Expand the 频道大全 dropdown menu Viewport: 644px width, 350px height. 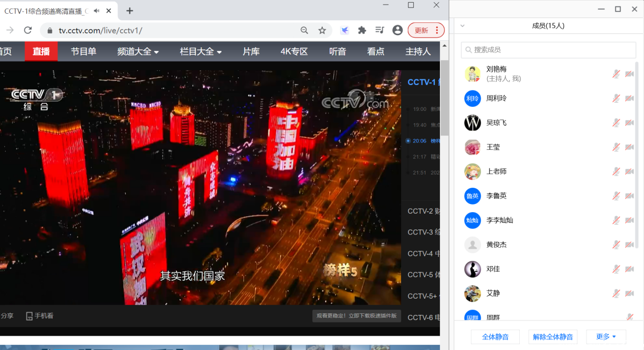[138, 51]
